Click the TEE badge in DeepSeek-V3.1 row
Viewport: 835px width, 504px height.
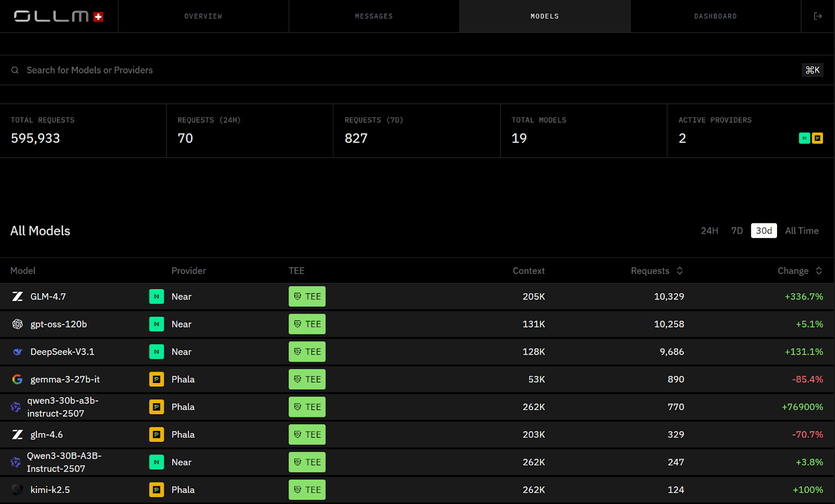pos(307,352)
